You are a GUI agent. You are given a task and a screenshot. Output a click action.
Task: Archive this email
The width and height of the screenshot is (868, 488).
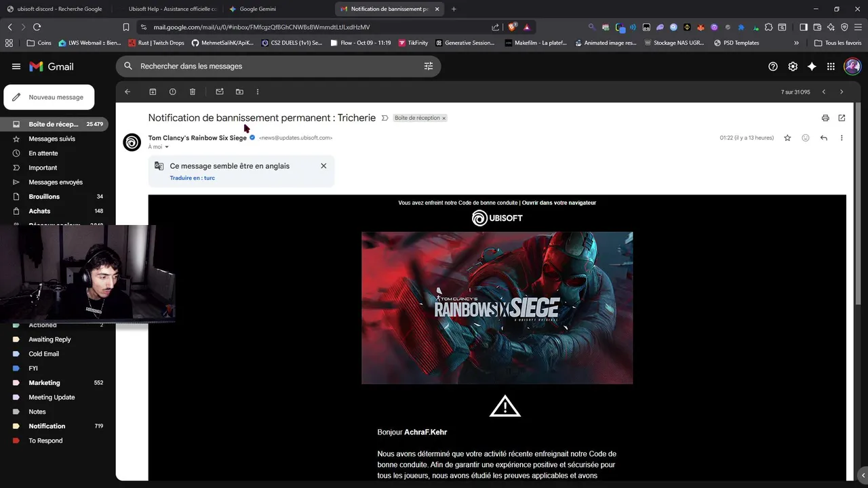(153, 91)
